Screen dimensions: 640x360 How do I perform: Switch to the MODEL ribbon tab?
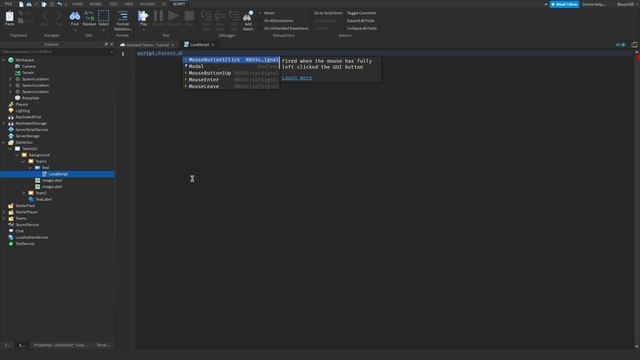coord(96,4)
